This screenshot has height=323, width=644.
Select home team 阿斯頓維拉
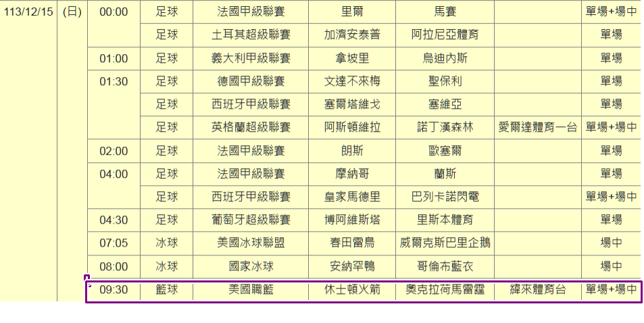tap(352, 128)
